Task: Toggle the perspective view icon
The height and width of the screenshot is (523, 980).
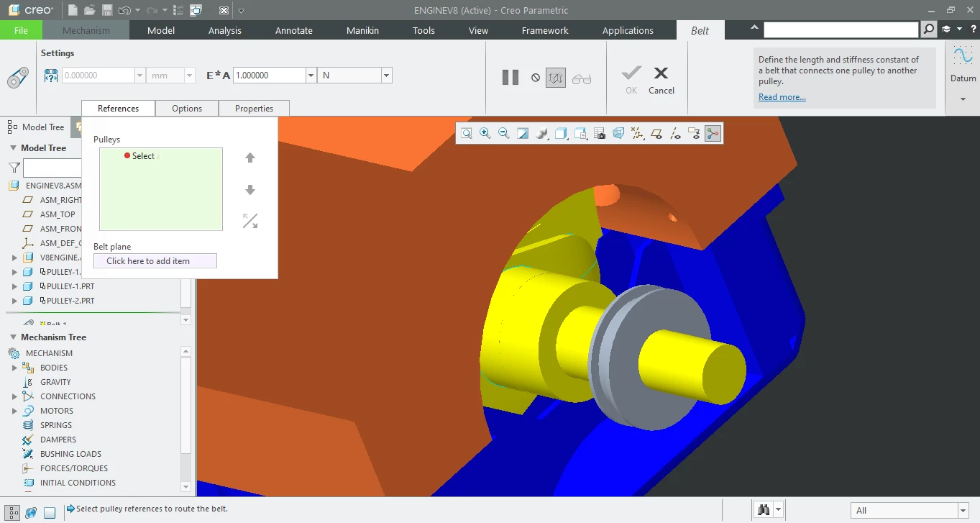Action: click(618, 133)
